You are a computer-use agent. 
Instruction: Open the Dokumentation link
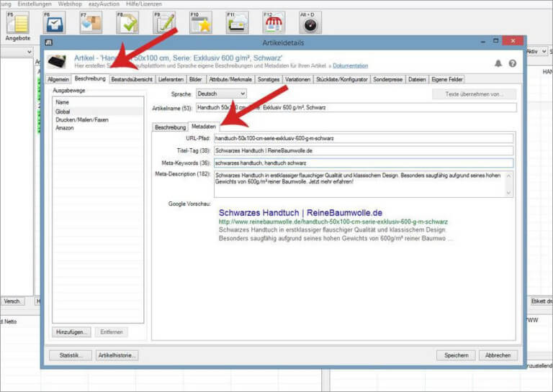[350, 65]
